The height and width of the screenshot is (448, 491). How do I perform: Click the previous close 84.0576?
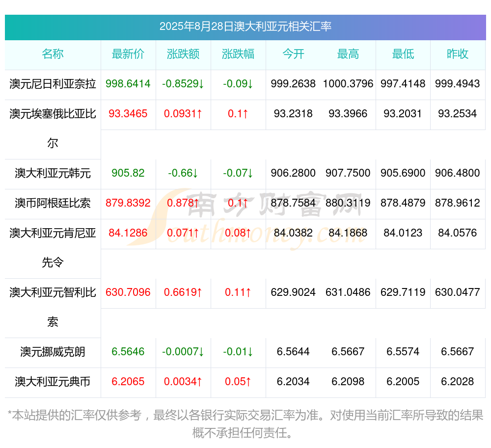458,233
